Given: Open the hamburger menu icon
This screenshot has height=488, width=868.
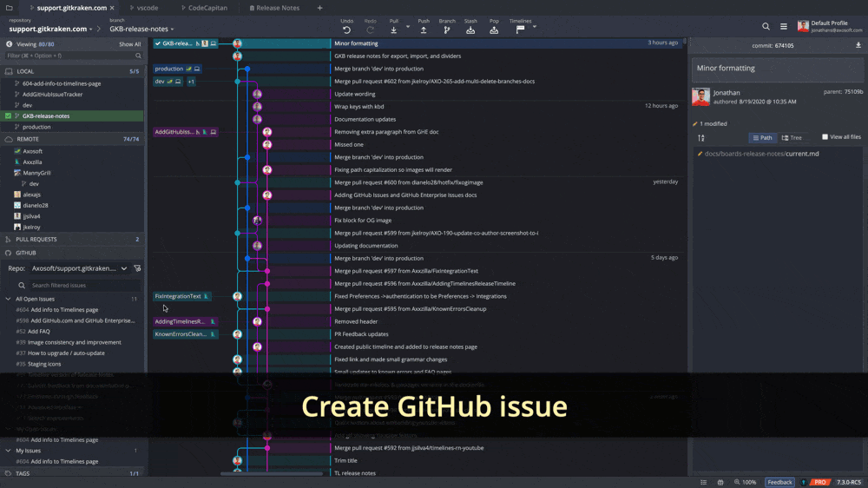Looking at the screenshot, I should pyautogui.click(x=783, y=27).
